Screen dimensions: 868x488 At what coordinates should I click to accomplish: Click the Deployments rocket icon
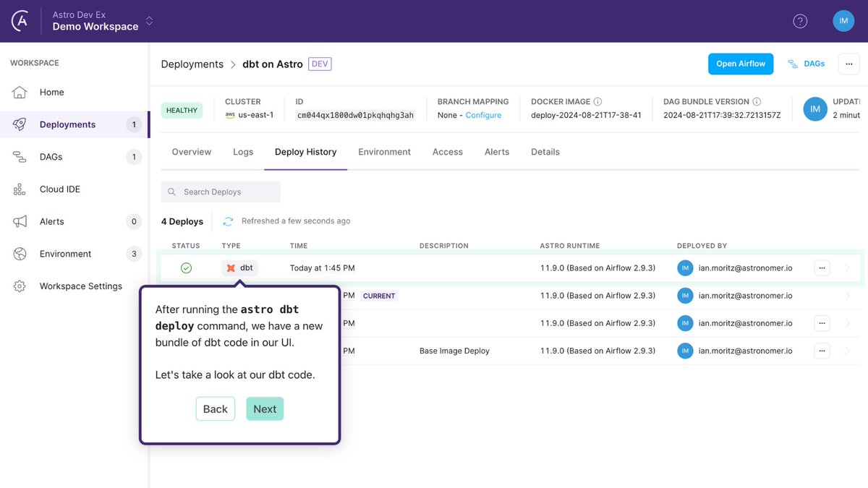(20, 124)
